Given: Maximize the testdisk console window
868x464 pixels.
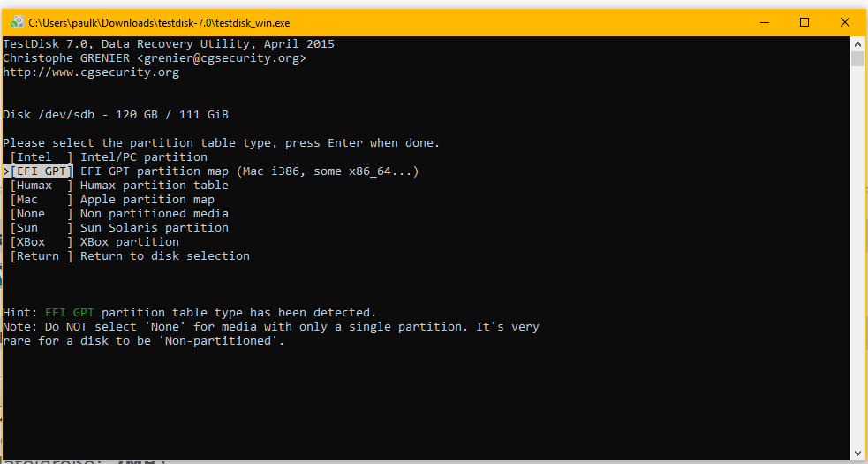Looking at the screenshot, I should point(804,22).
